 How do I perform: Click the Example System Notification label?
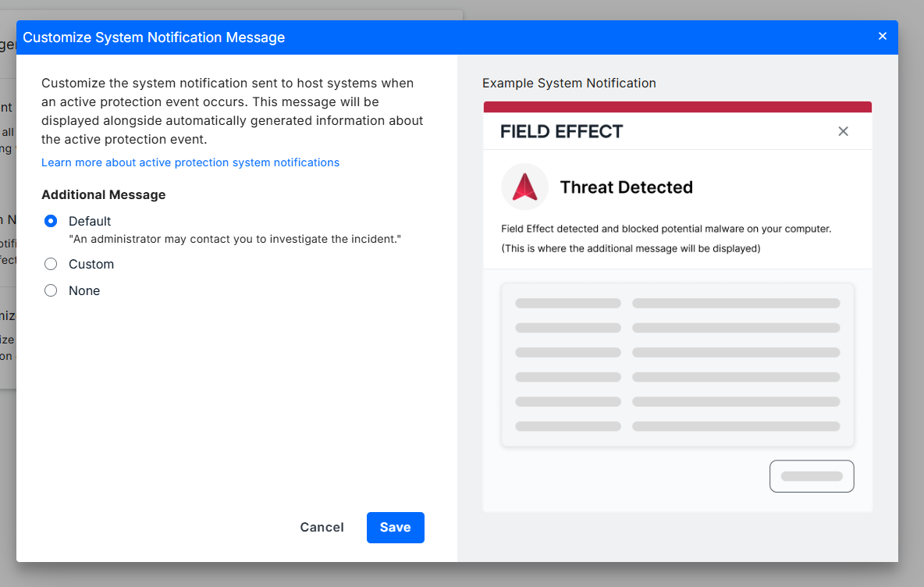(569, 83)
